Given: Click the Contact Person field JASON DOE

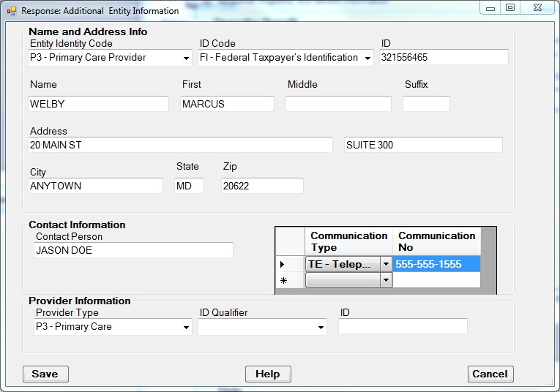Looking at the screenshot, I should click(133, 251).
